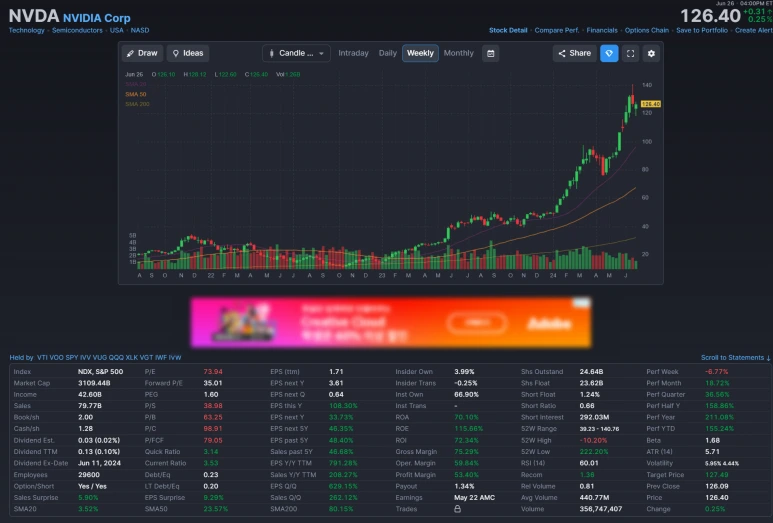Click the Avg Volume value 440.77M
Image resolution: width=773 pixels, height=523 pixels.
pos(595,498)
